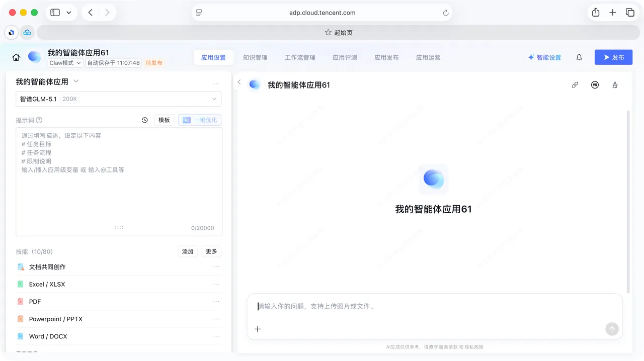Focus the 提示词 prompt text area
644x361 pixels.
119,182
